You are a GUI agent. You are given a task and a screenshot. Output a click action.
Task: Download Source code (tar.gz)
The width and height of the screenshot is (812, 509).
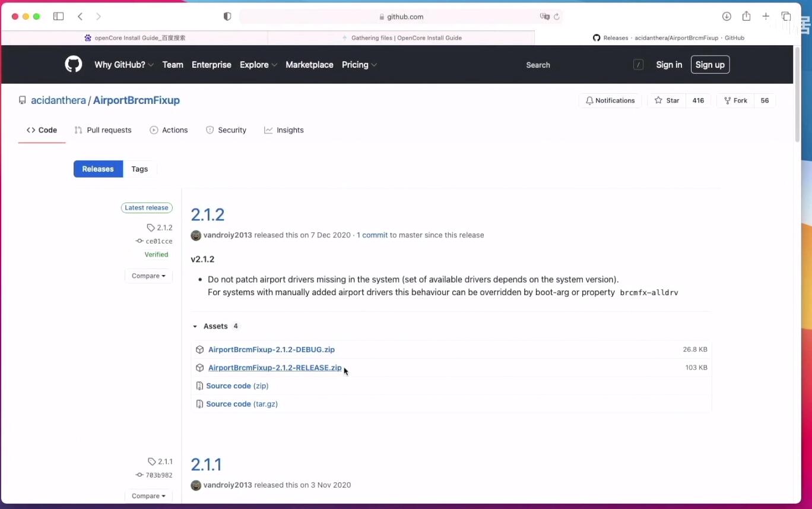tap(242, 404)
